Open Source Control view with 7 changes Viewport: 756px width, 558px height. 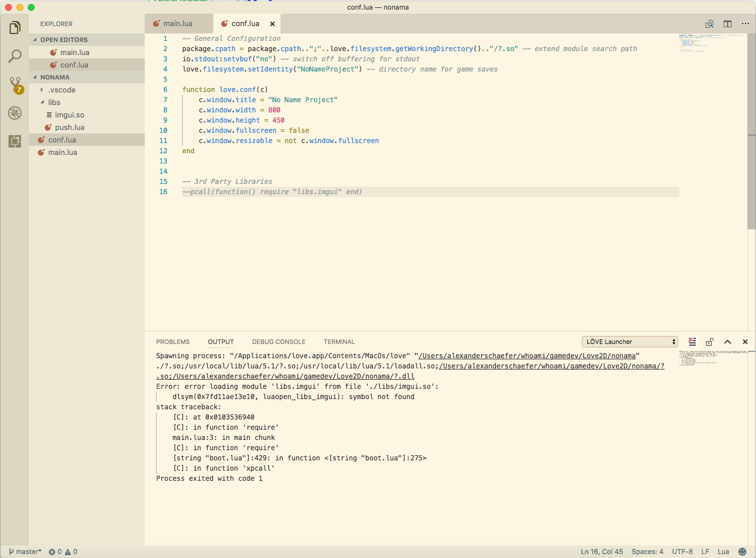15,85
